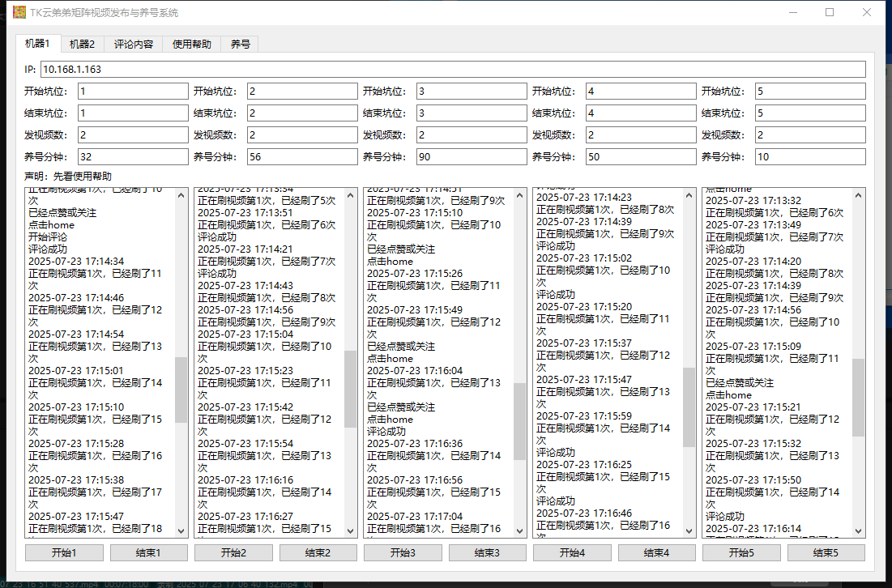Click 开始3 button
The height and width of the screenshot is (588, 892).
(403, 552)
